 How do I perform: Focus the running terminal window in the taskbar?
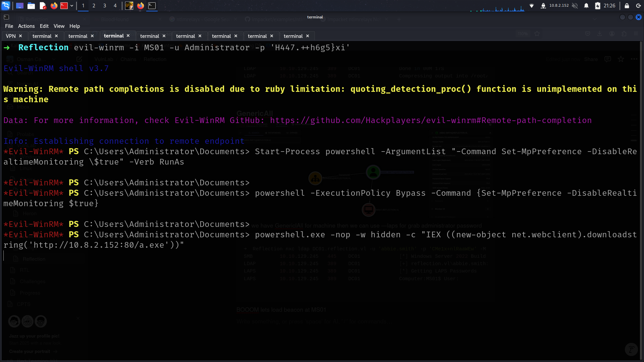(152, 6)
